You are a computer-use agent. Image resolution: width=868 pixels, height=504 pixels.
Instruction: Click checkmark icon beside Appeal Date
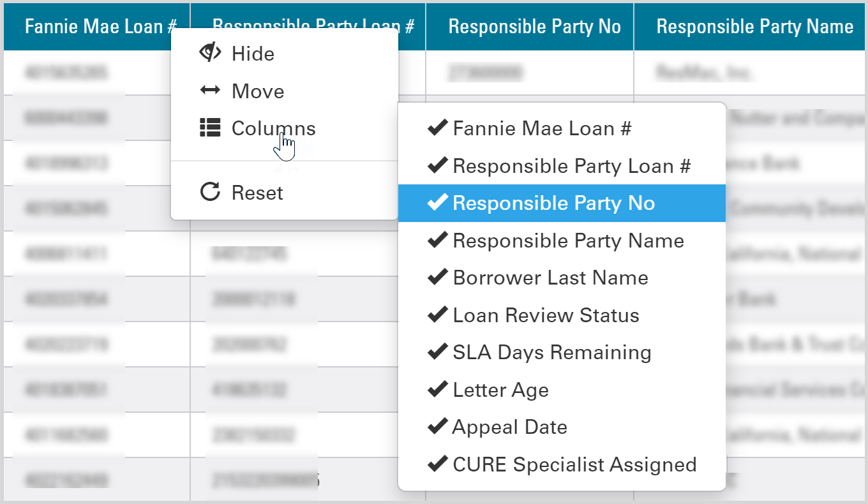pyautogui.click(x=437, y=426)
